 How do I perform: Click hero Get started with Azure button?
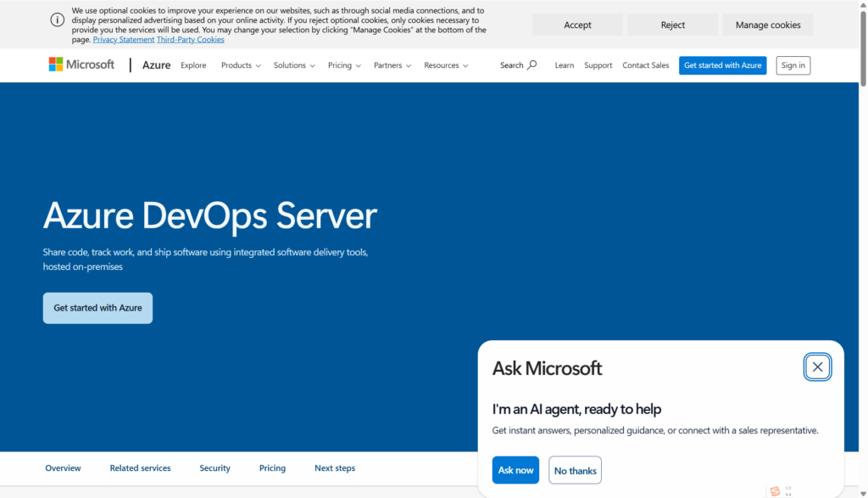tap(98, 308)
